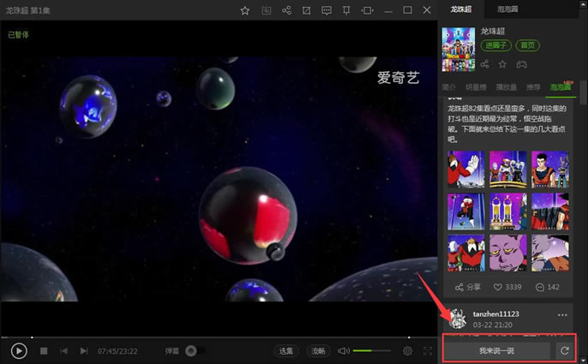Screen dimensions: 588x364
Task: Mute audio with the speaker icon
Action: [343, 351]
